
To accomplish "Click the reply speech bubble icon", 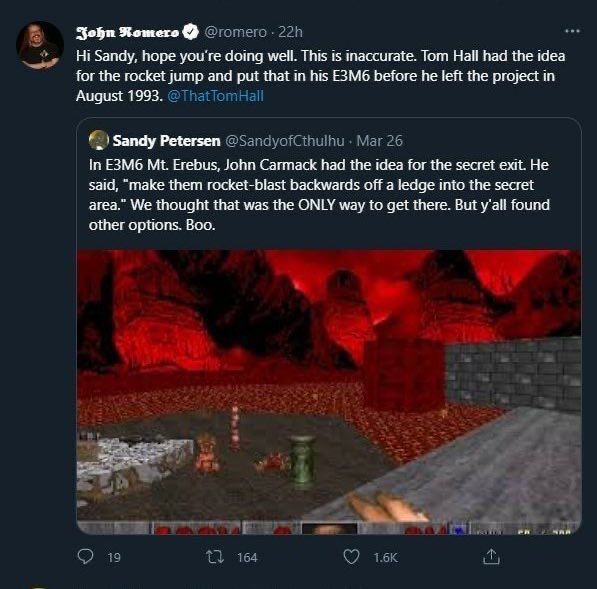I will (x=85, y=557).
